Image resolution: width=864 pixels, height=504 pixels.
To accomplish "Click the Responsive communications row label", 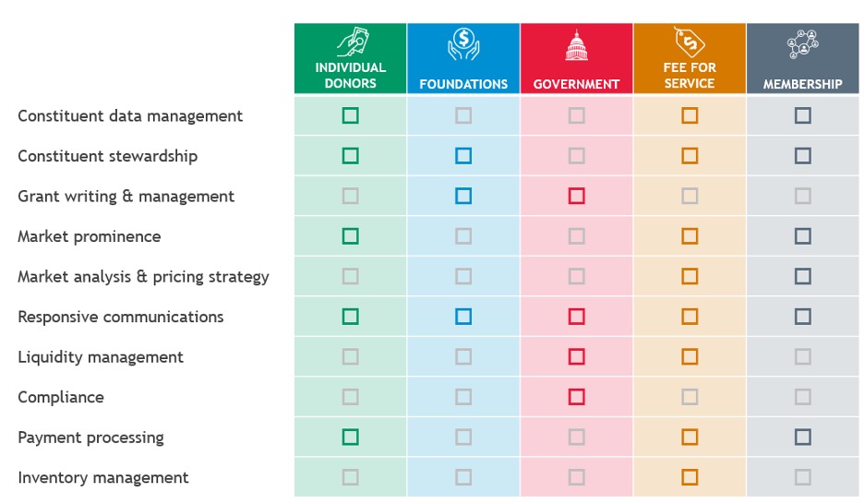I will pos(121,317).
